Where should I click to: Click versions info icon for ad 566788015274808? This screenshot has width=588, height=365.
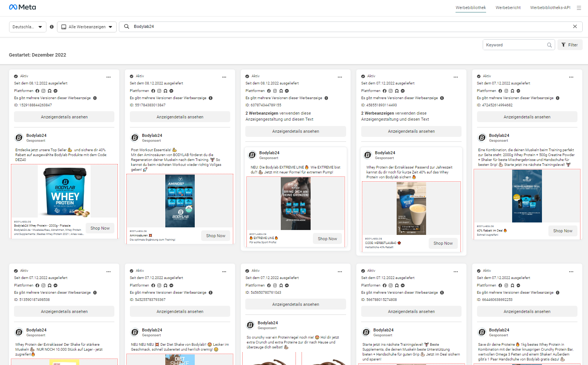coord(442,293)
